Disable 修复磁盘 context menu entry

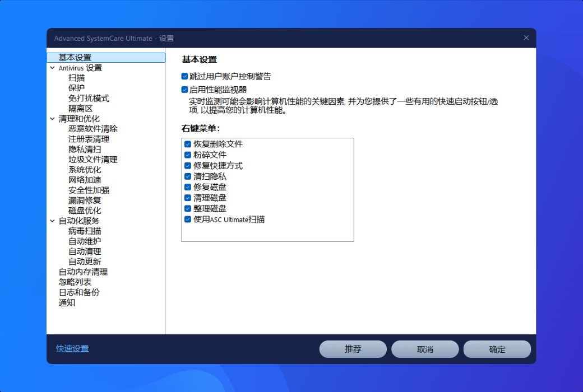pyautogui.click(x=187, y=187)
